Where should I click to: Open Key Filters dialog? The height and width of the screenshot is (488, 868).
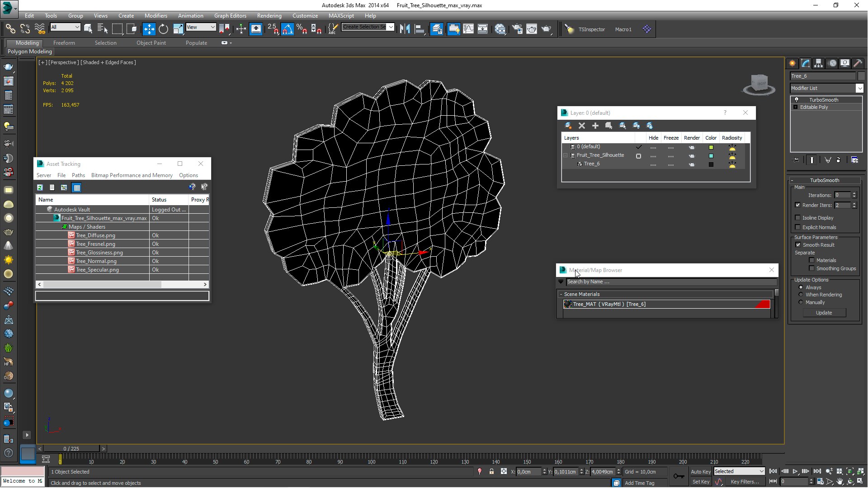[745, 482]
